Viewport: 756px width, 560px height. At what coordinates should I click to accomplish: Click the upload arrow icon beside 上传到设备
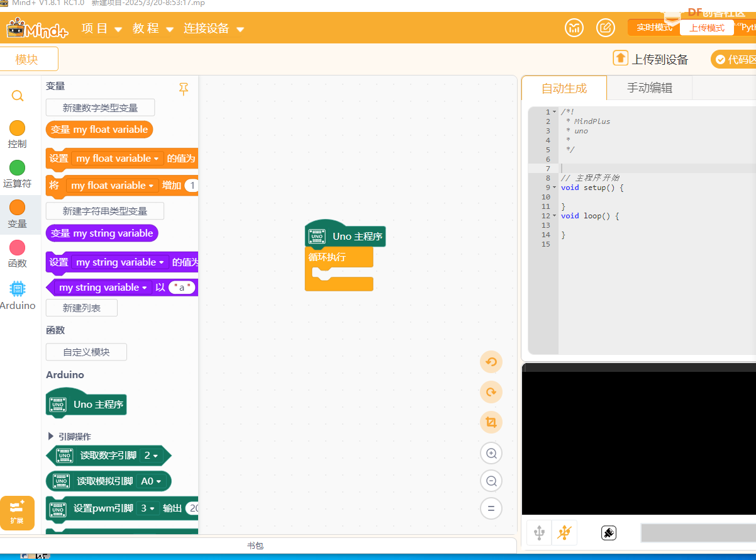click(621, 58)
